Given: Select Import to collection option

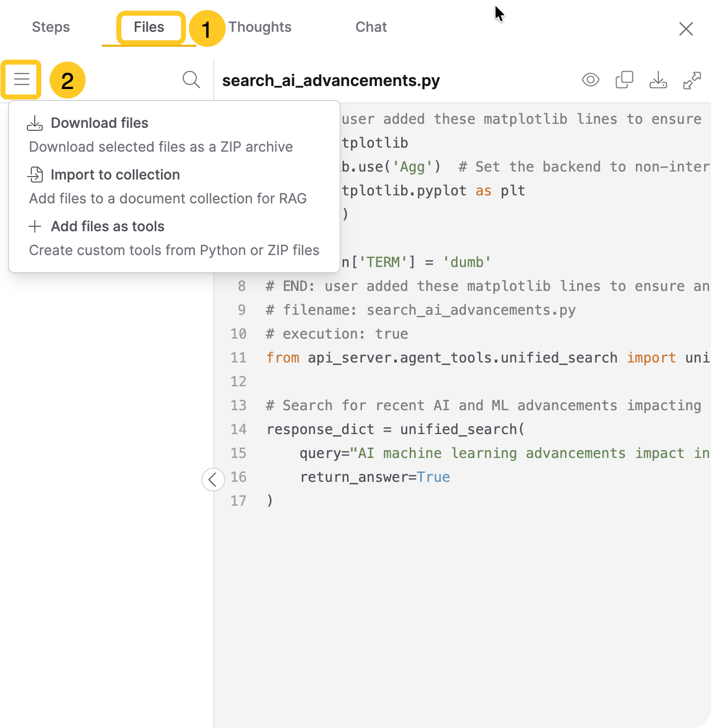Looking at the screenshot, I should coord(115,175).
